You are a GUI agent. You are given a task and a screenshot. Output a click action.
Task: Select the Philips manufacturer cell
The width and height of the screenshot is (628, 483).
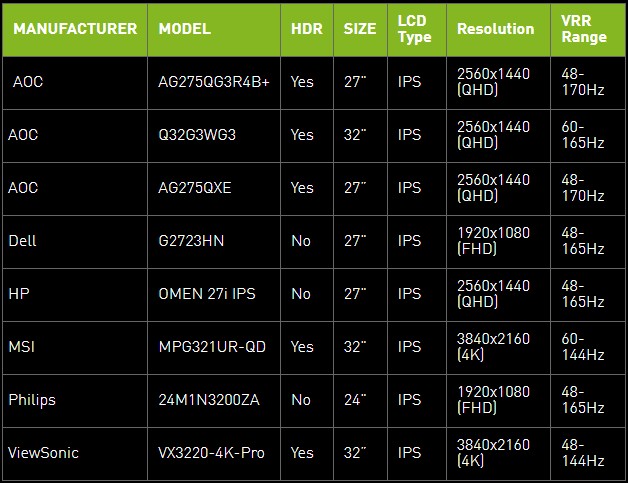click(32, 400)
